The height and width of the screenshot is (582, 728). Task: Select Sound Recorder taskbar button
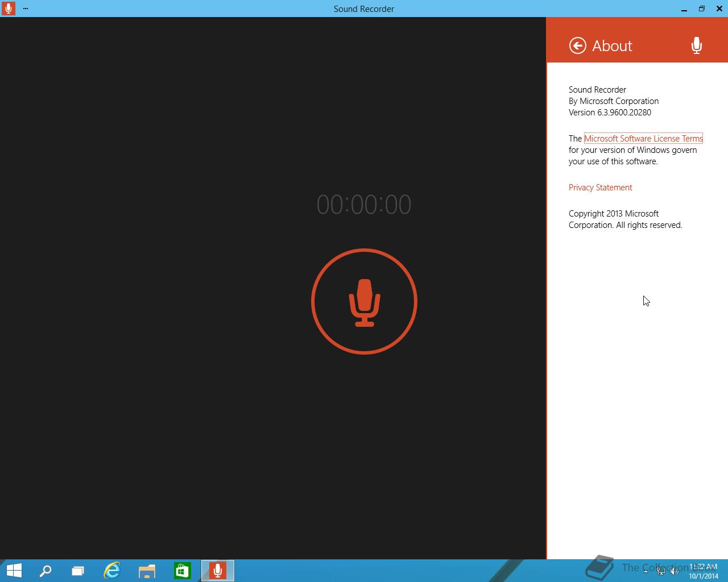[x=217, y=570]
